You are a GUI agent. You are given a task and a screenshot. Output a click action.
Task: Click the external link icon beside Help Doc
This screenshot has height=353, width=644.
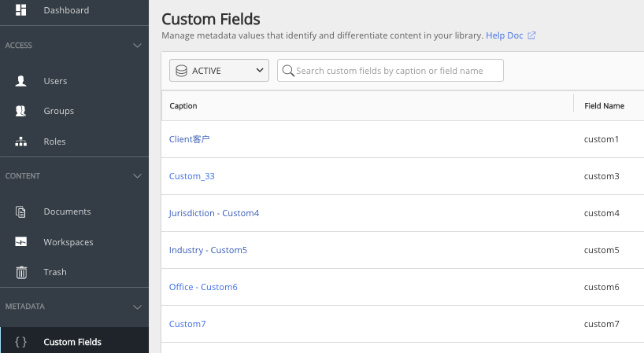[531, 35]
